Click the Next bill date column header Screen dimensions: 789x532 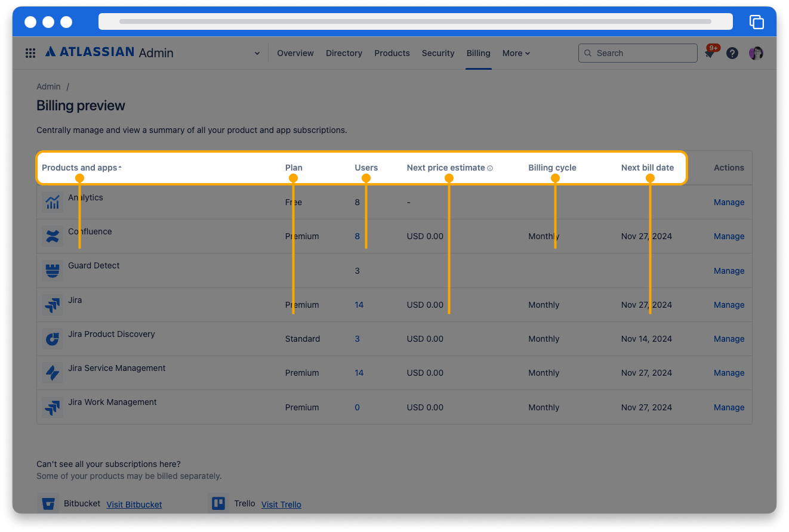[648, 168]
